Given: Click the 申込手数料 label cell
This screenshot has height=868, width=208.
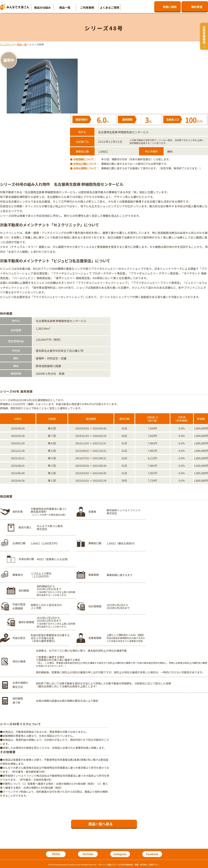Looking at the screenshot, I should pos(151,152).
